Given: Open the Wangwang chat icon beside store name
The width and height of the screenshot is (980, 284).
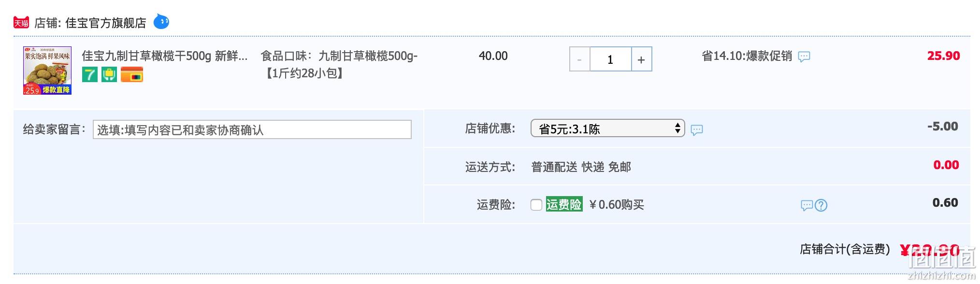Looking at the screenshot, I should click(161, 22).
